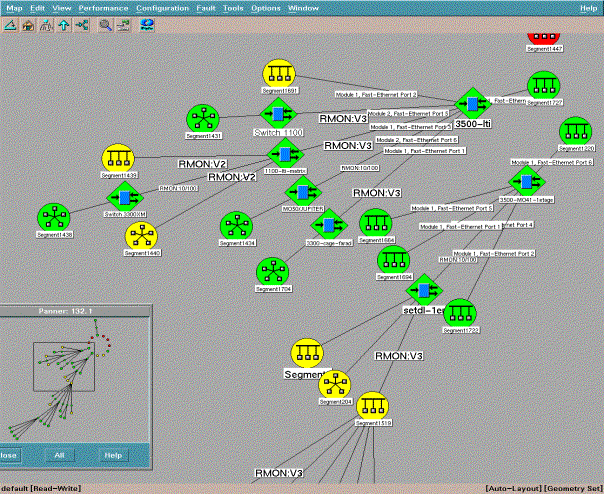Viewport: 604px width, 494px height.
Task: Click the Help button in Panner
Action: (x=113, y=455)
